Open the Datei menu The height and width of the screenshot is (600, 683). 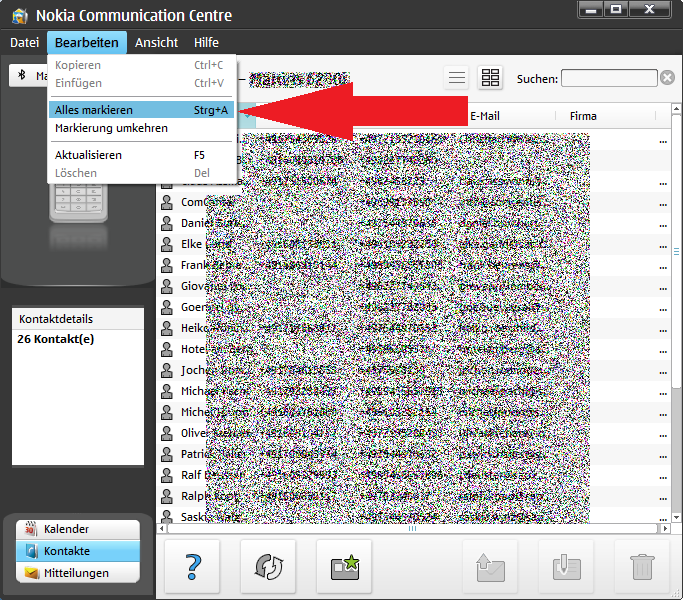pos(24,43)
